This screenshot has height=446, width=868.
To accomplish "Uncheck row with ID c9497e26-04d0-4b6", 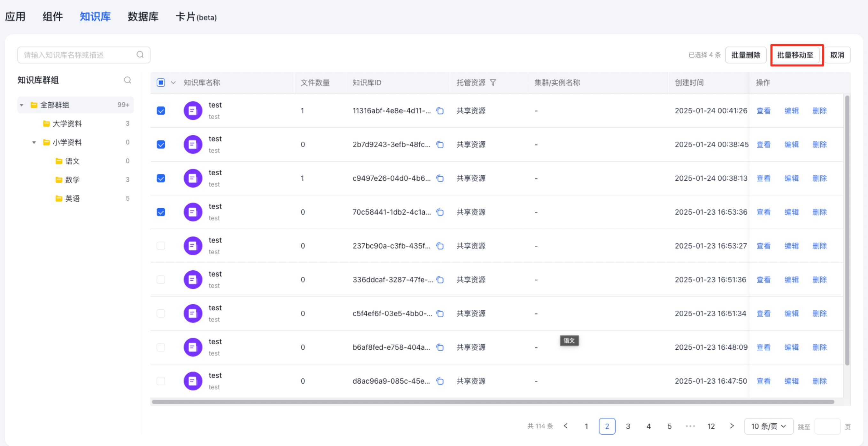I will tap(161, 178).
